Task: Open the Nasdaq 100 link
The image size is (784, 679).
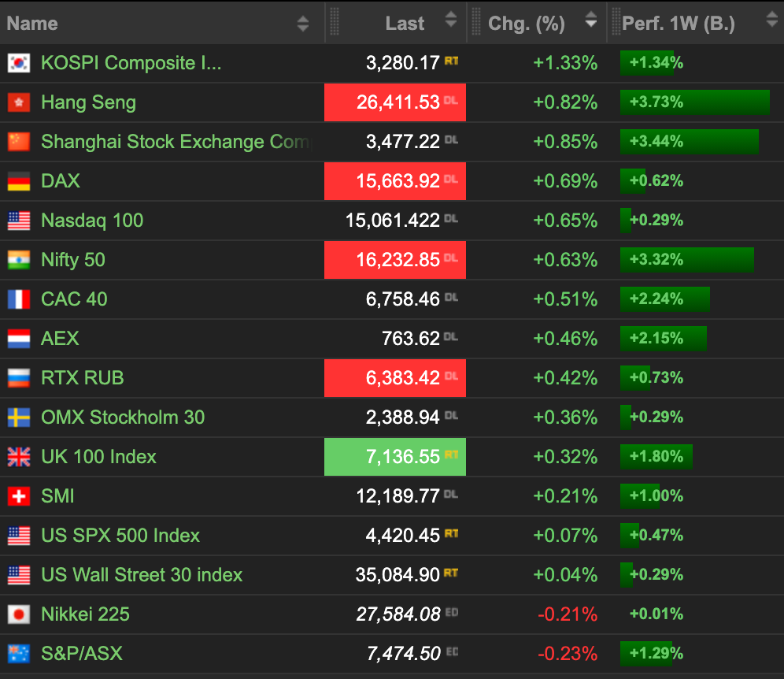Action: tap(92, 221)
